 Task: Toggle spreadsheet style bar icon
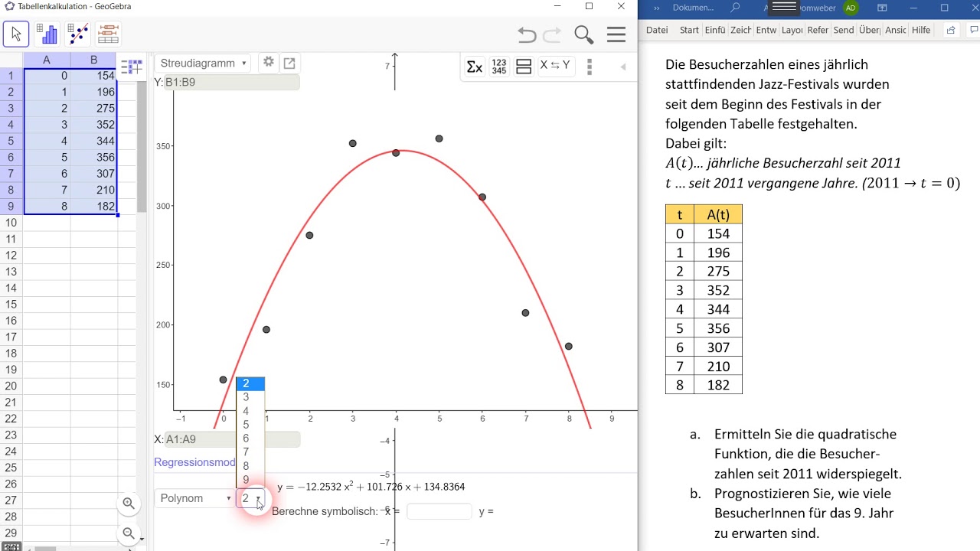[132, 67]
